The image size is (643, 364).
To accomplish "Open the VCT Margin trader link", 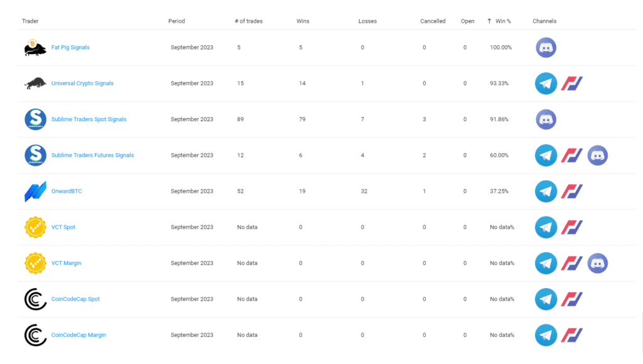I will tap(66, 263).
